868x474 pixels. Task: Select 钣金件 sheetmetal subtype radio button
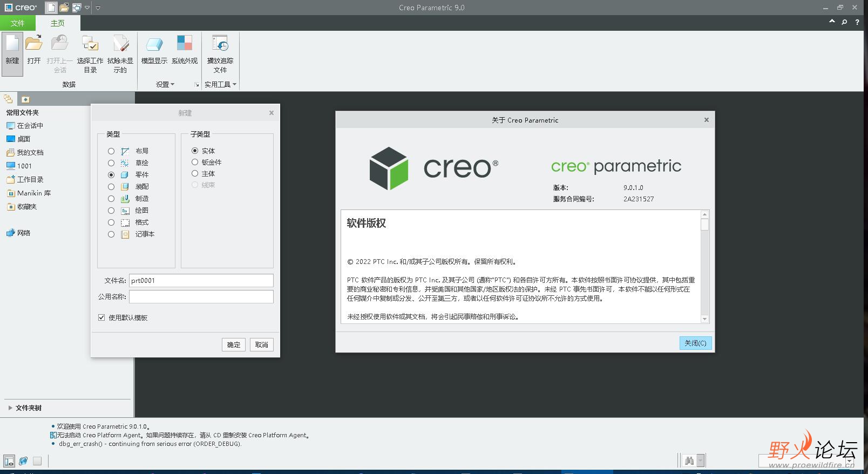(x=195, y=162)
